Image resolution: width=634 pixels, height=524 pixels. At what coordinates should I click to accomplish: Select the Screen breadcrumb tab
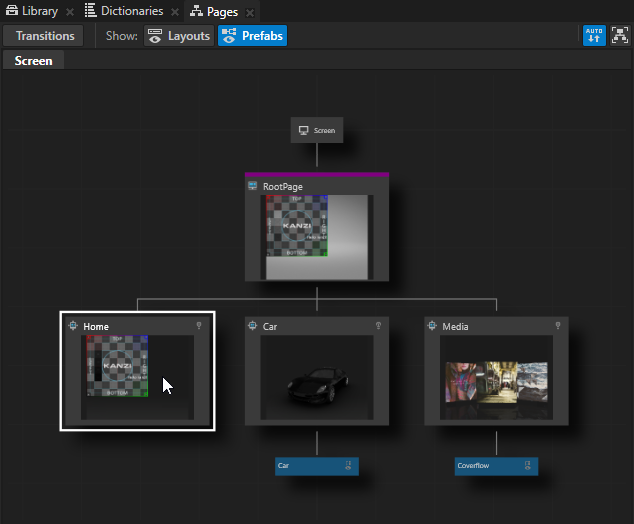coord(33,61)
